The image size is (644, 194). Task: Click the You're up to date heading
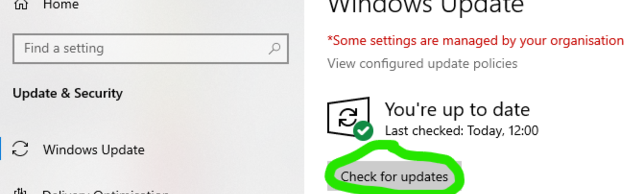457,110
